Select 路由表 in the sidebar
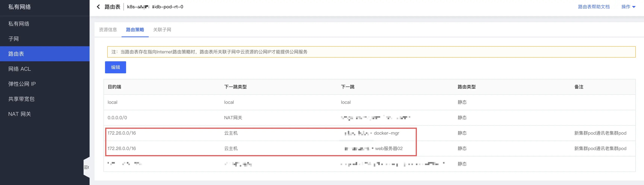The image size is (644, 185). (16, 54)
